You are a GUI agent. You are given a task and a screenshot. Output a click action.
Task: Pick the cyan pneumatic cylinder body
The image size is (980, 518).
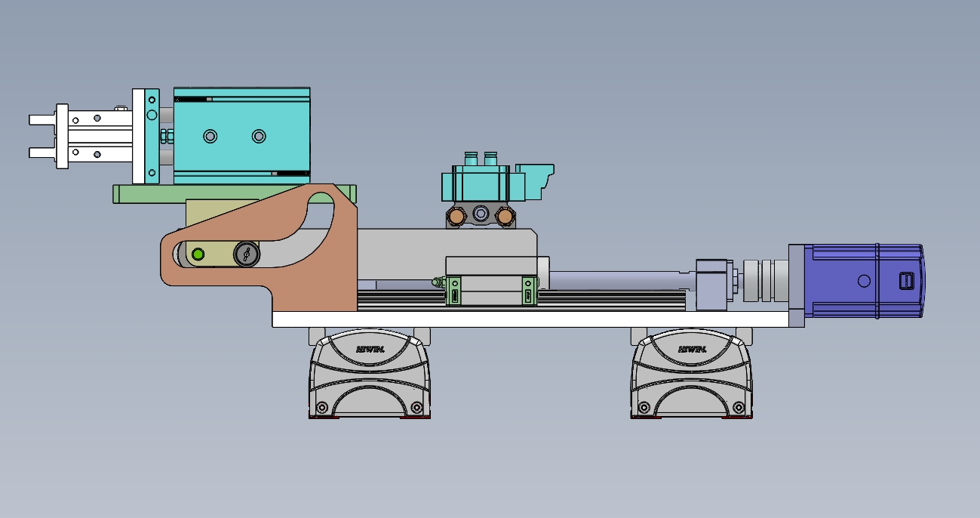242,136
